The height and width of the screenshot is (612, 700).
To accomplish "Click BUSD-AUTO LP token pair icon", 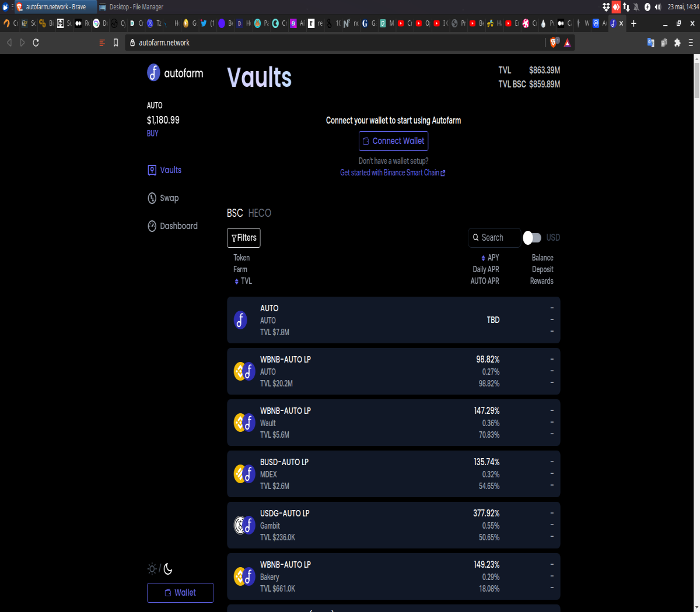I will (x=244, y=474).
